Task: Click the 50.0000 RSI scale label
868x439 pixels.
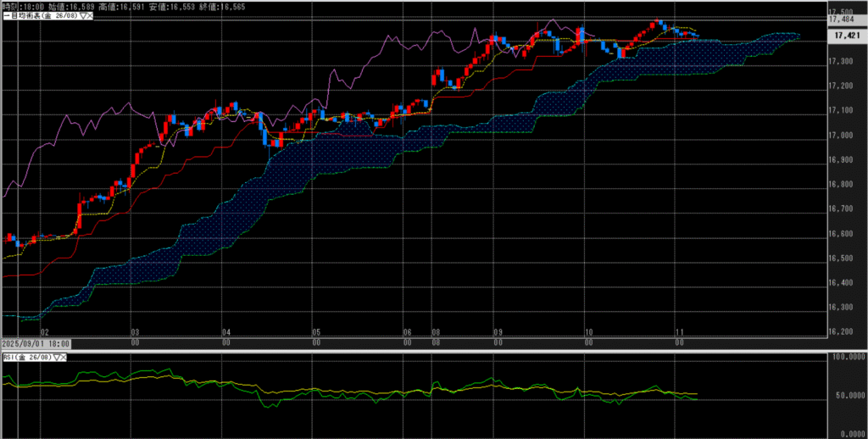Action: (x=848, y=395)
